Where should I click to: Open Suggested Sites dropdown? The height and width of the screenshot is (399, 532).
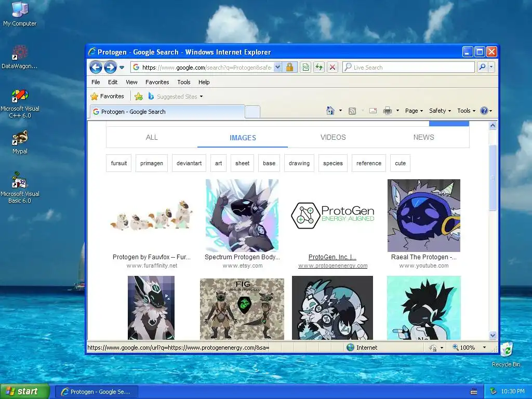tap(176, 97)
